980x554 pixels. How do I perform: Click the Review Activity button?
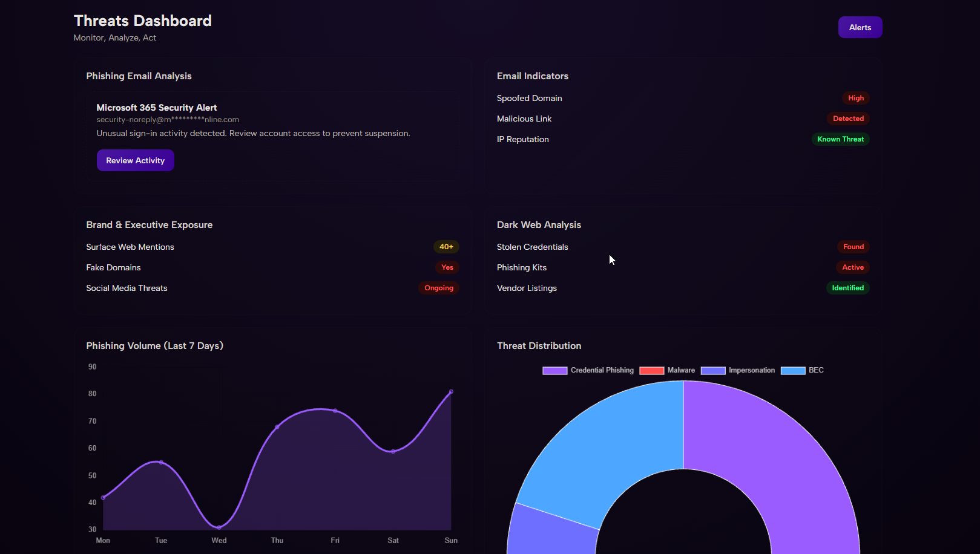click(x=135, y=160)
